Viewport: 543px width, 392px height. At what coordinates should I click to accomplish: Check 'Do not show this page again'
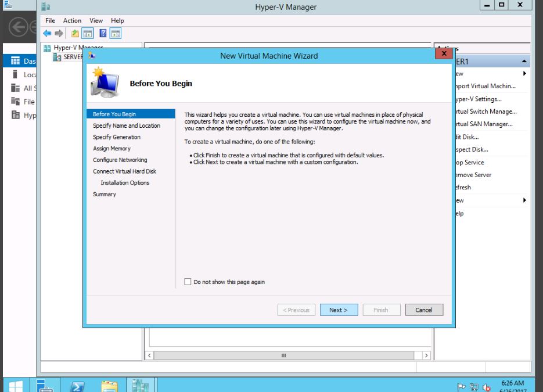(x=188, y=282)
